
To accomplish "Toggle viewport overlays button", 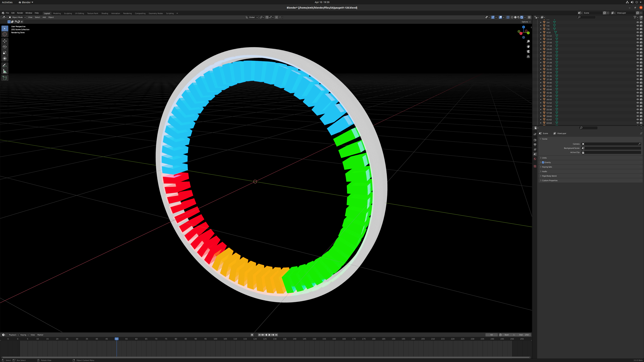I will point(500,17).
